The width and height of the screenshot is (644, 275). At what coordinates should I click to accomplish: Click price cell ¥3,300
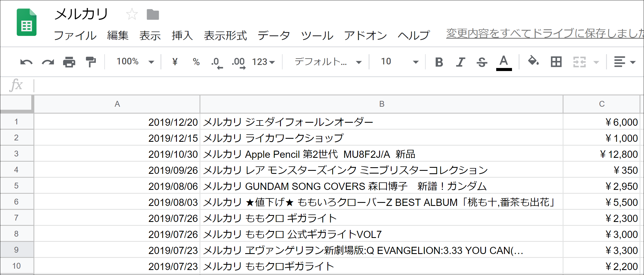[602, 250]
